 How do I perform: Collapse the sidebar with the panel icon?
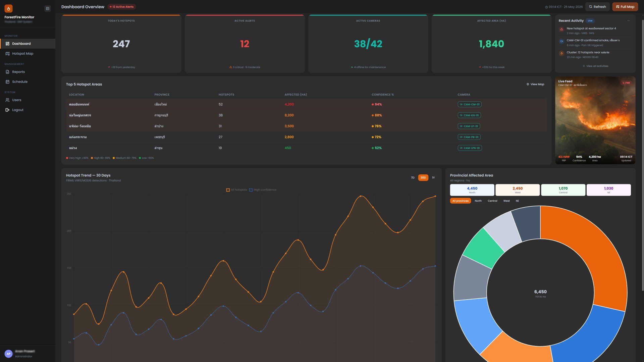click(x=48, y=9)
